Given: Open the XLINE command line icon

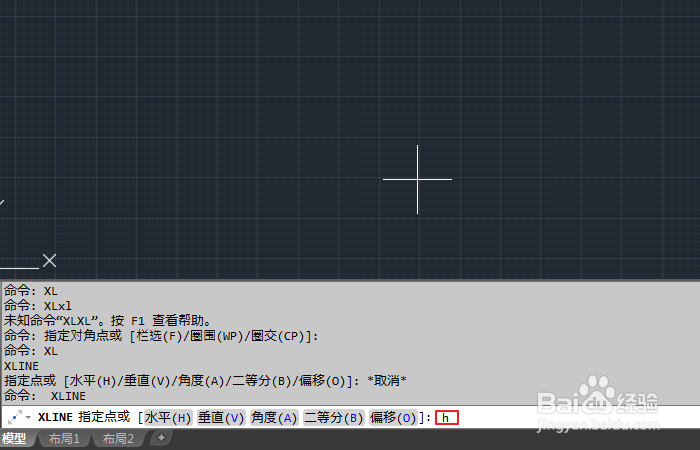Looking at the screenshot, I should pos(15,417).
